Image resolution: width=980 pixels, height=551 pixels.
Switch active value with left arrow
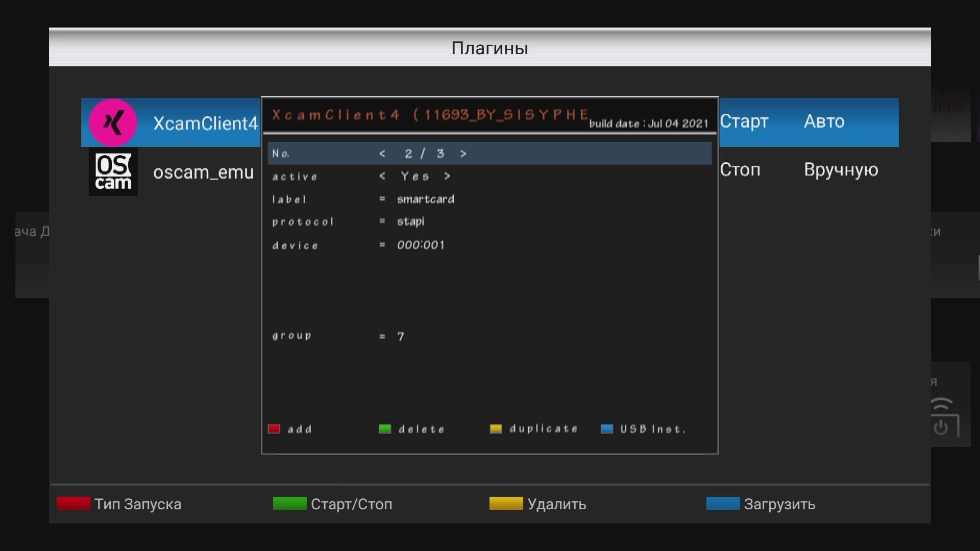382,176
